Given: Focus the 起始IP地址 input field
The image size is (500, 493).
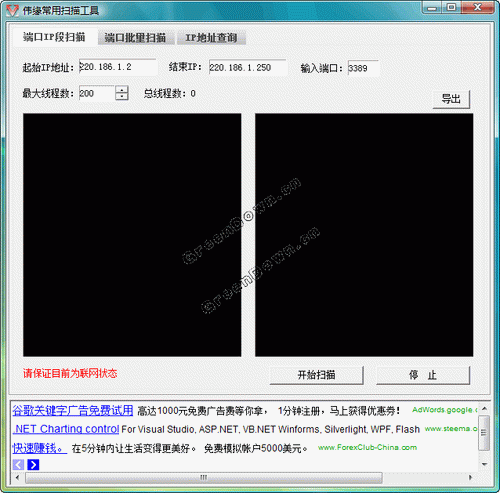Looking at the screenshot, I should [x=118, y=67].
